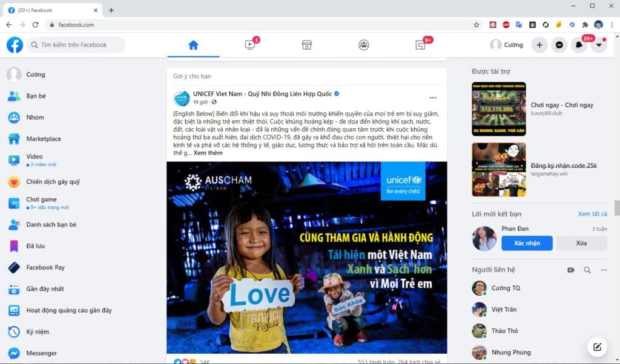Open the Groups tab in top bar
The image size is (620, 364).
[x=364, y=45]
